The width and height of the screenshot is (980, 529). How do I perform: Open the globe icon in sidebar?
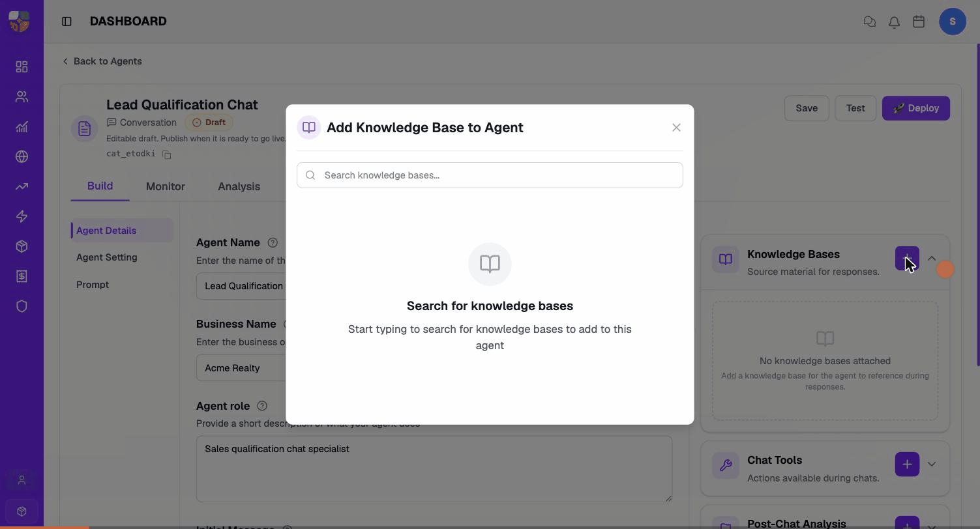(x=22, y=157)
